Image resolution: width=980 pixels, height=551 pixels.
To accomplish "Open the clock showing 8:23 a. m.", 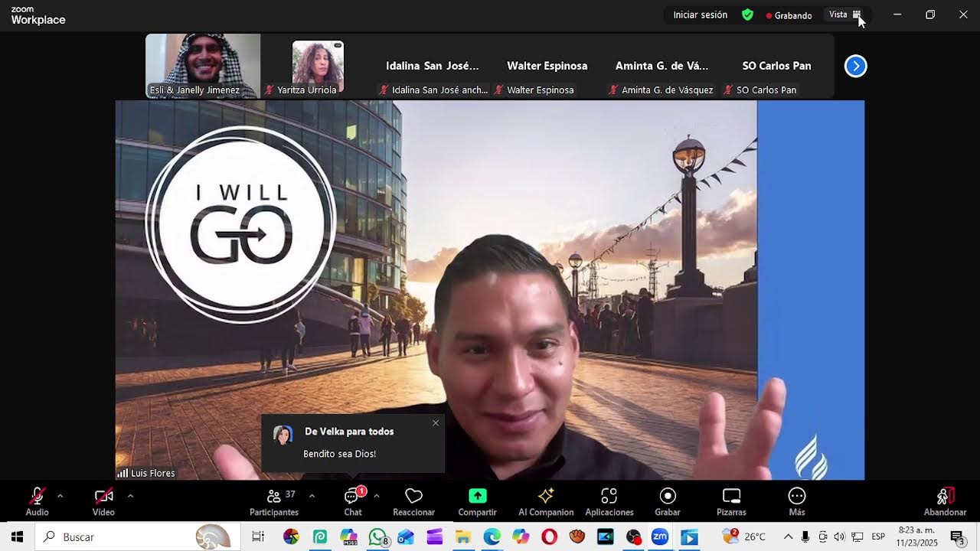I will pyautogui.click(x=917, y=537).
